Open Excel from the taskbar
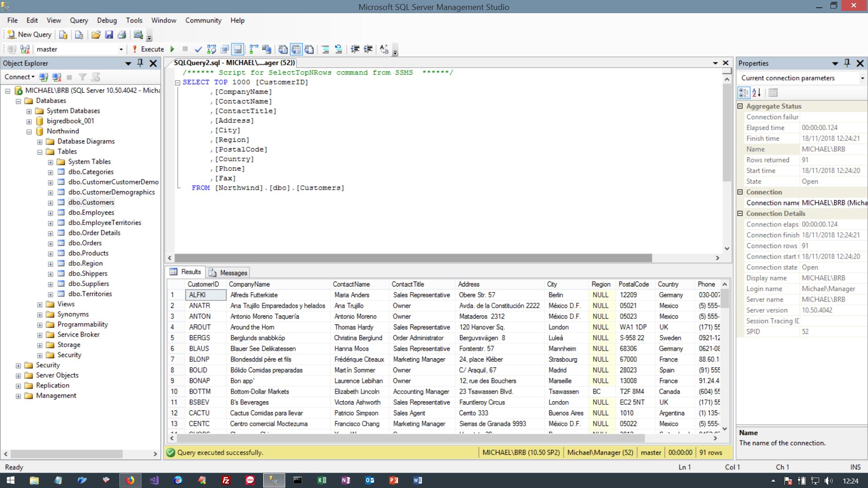Image resolution: width=868 pixels, height=488 pixels. [x=322, y=480]
